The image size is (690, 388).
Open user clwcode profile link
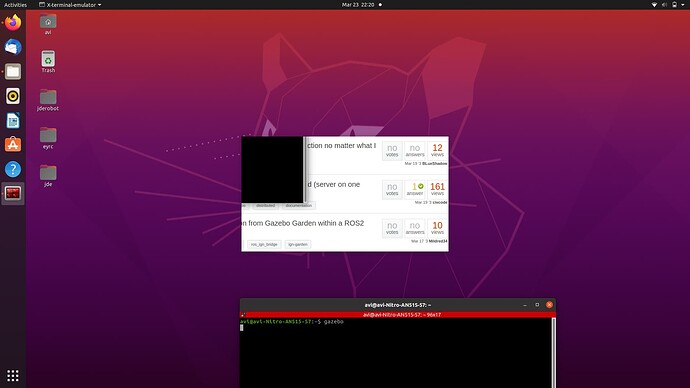(x=440, y=202)
